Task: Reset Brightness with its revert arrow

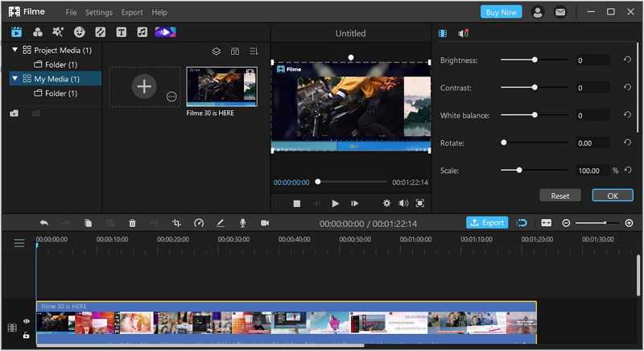Action: 627,60
